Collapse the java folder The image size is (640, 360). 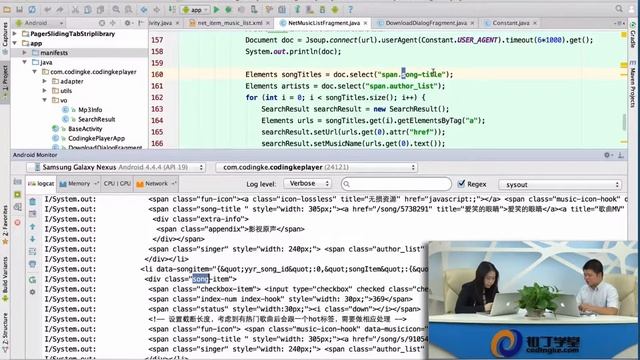pos(24,62)
